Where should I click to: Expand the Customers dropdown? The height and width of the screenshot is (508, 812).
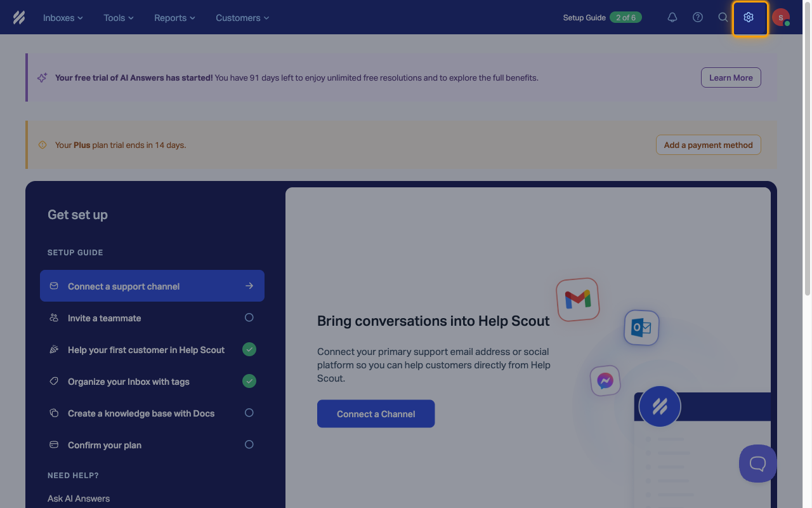242,18
